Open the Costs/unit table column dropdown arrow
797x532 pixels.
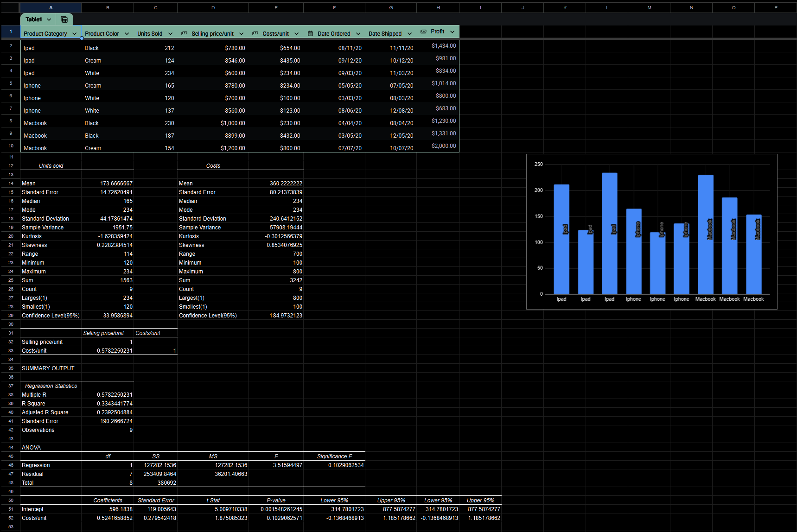click(x=296, y=34)
